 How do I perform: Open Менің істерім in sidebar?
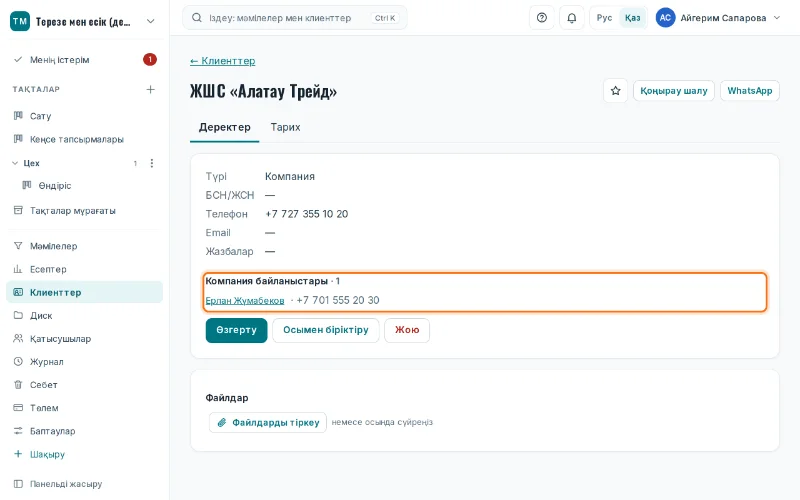pos(85,60)
